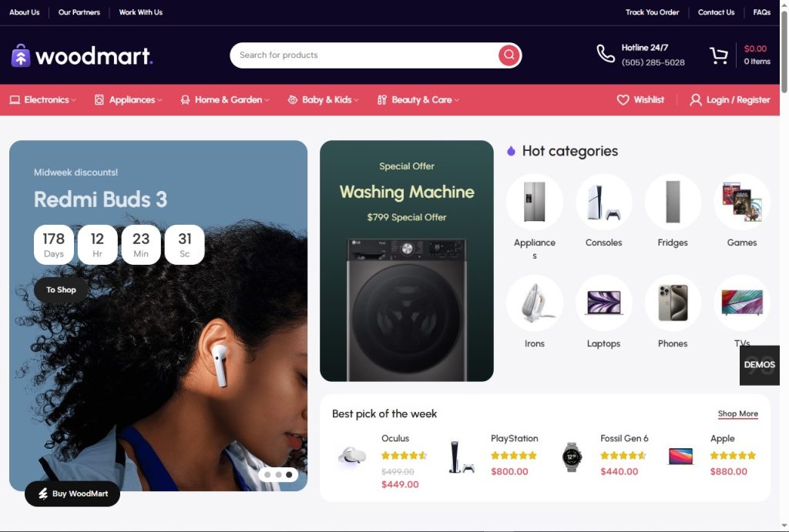The width and height of the screenshot is (789, 532).
Task: Open the shopping cart icon
Action: point(719,55)
